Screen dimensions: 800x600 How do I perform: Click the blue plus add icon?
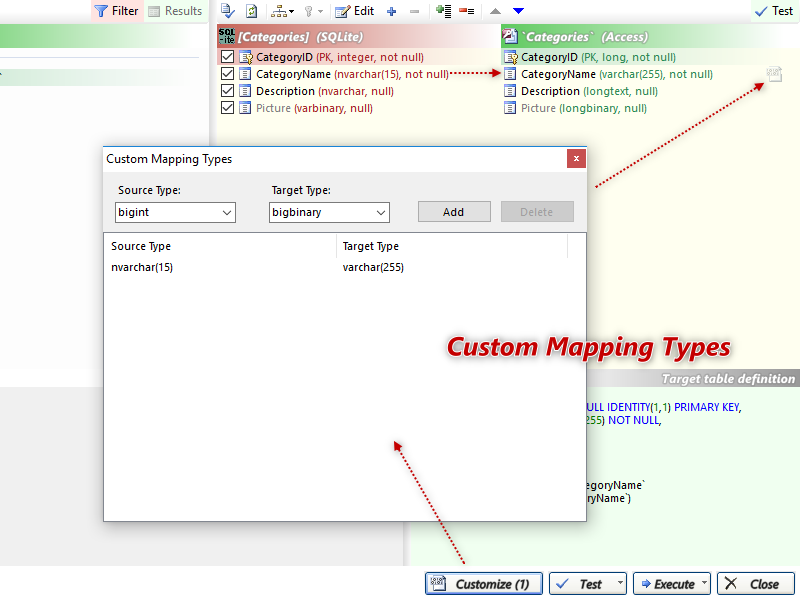(x=392, y=11)
